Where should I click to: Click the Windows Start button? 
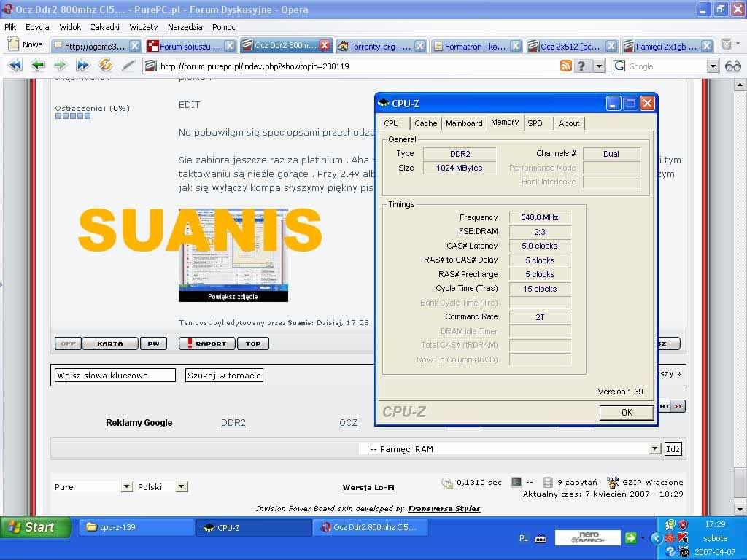click(35, 527)
